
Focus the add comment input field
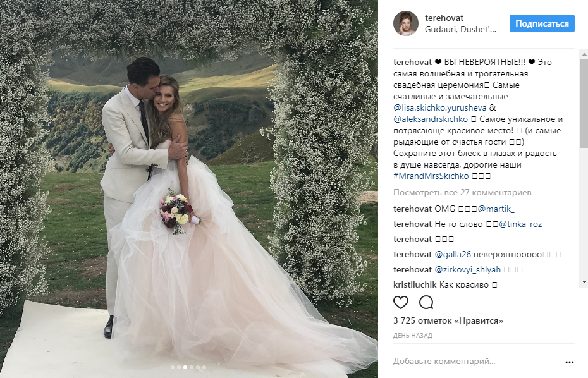(476, 362)
